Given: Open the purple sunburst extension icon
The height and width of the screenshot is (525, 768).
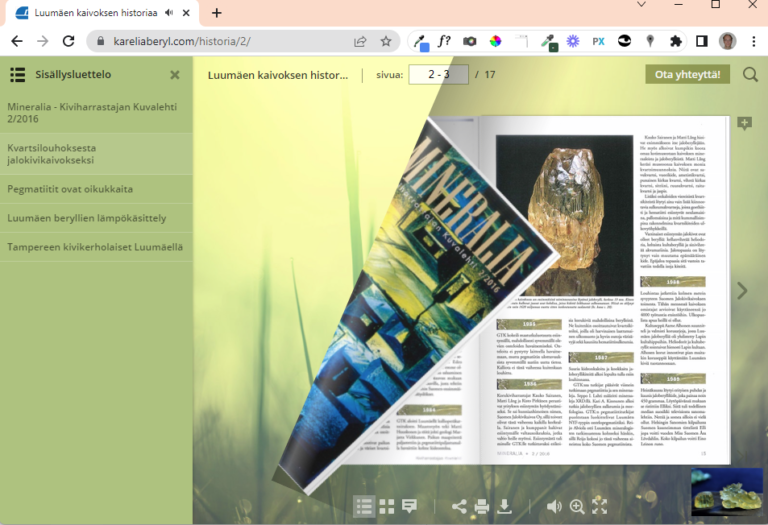Looking at the screenshot, I should (x=573, y=41).
